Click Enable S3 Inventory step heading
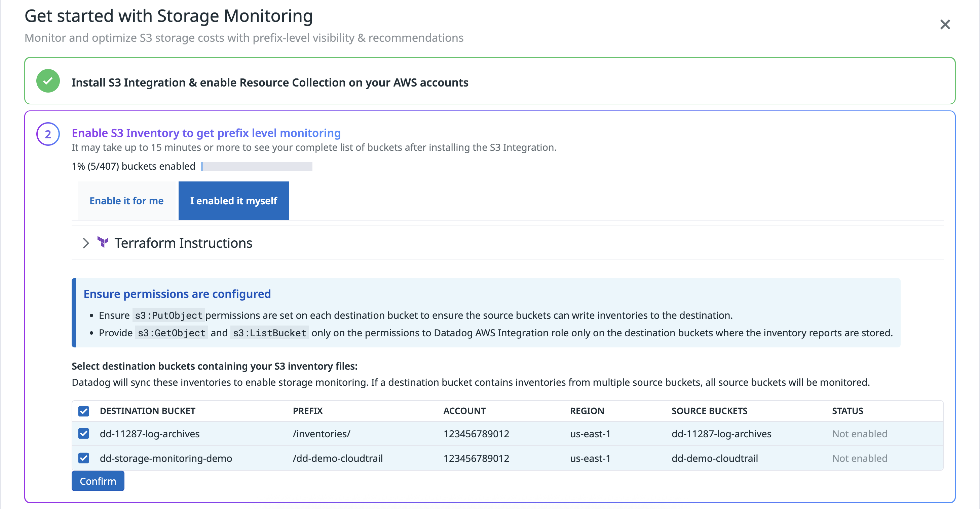 (206, 133)
